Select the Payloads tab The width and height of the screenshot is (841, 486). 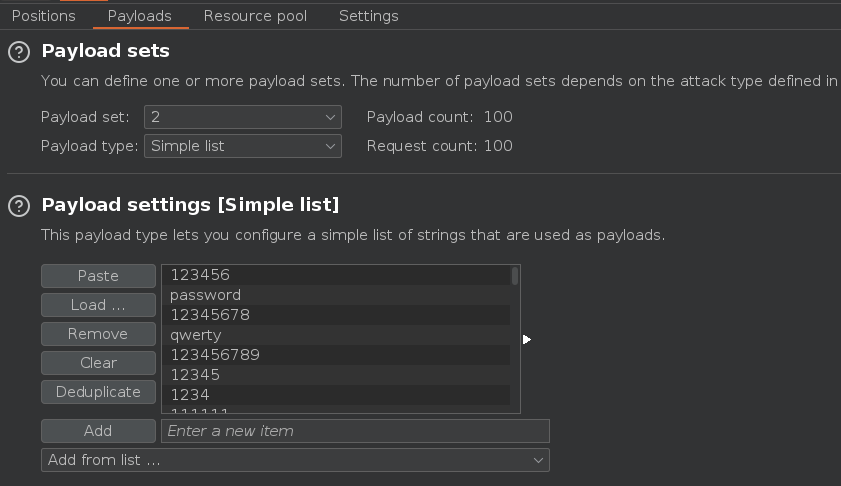[x=139, y=16]
